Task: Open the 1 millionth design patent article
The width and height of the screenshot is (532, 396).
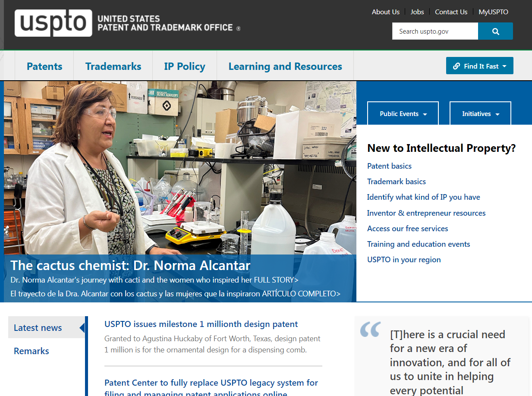Action: 201,324
